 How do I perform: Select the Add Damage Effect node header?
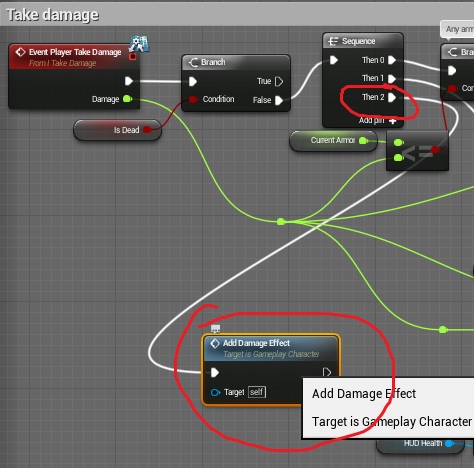click(271, 348)
